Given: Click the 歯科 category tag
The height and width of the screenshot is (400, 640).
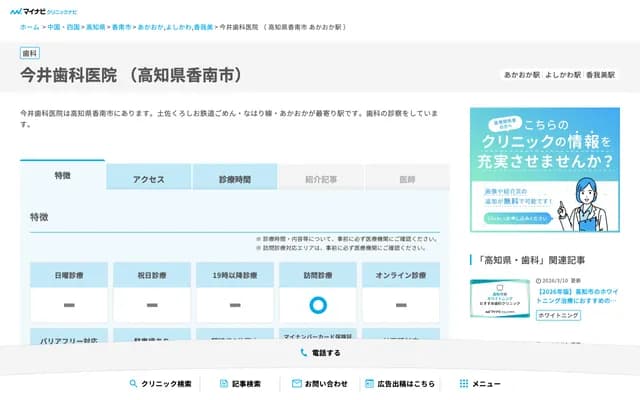Looking at the screenshot, I should click(30, 53).
